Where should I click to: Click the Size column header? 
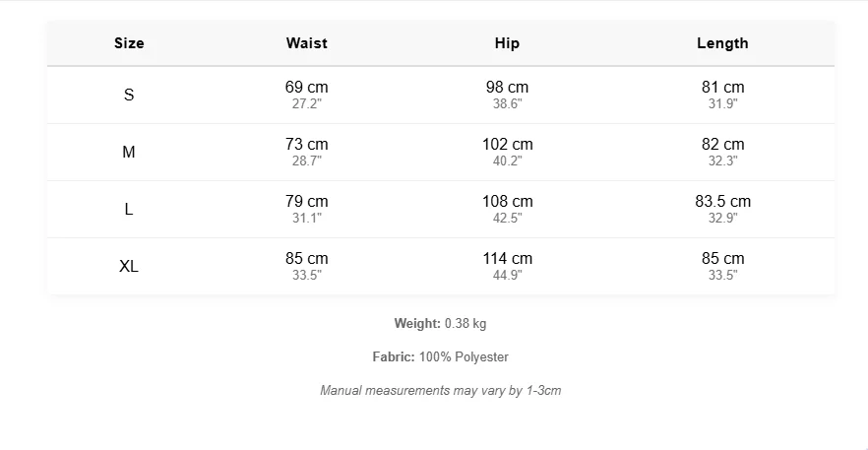click(129, 43)
